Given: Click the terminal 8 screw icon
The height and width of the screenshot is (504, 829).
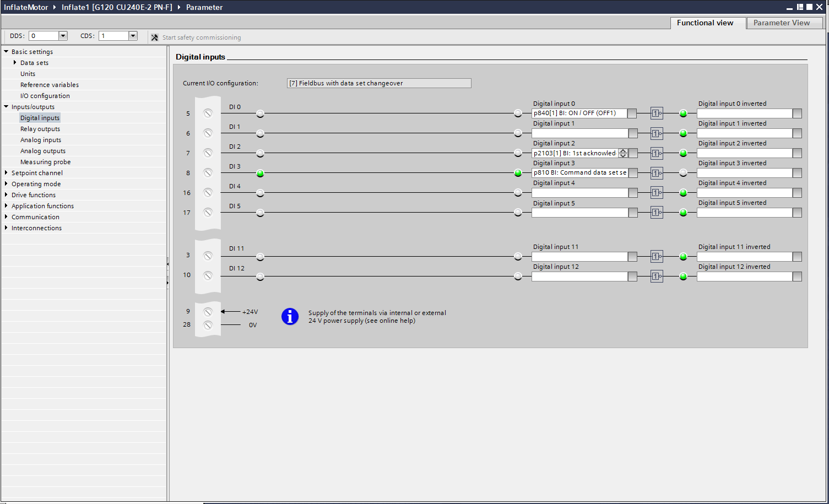Looking at the screenshot, I should pos(208,173).
